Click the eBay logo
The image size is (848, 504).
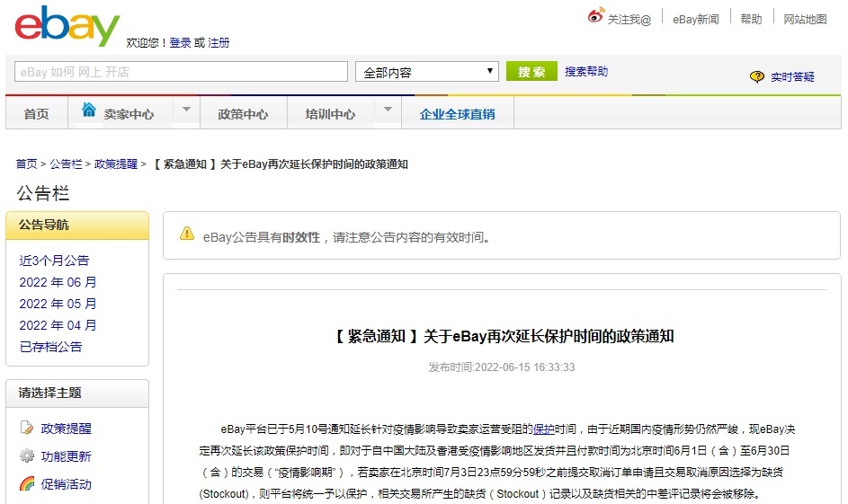tap(67, 25)
